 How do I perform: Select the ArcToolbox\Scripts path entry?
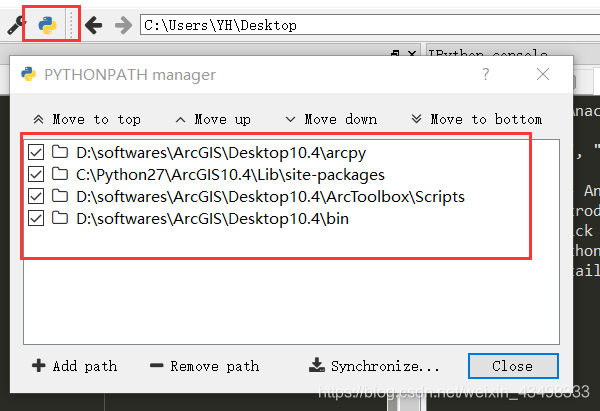click(x=270, y=197)
